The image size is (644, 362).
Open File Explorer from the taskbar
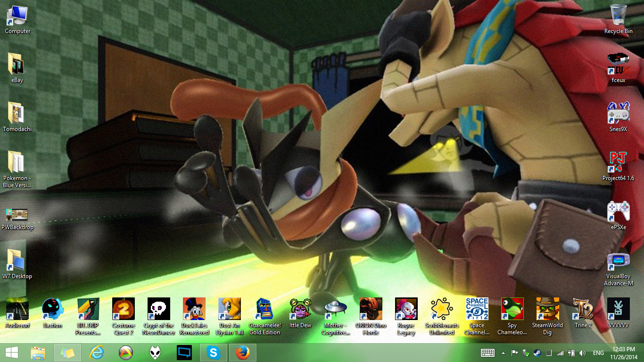click(x=38, y=353)
